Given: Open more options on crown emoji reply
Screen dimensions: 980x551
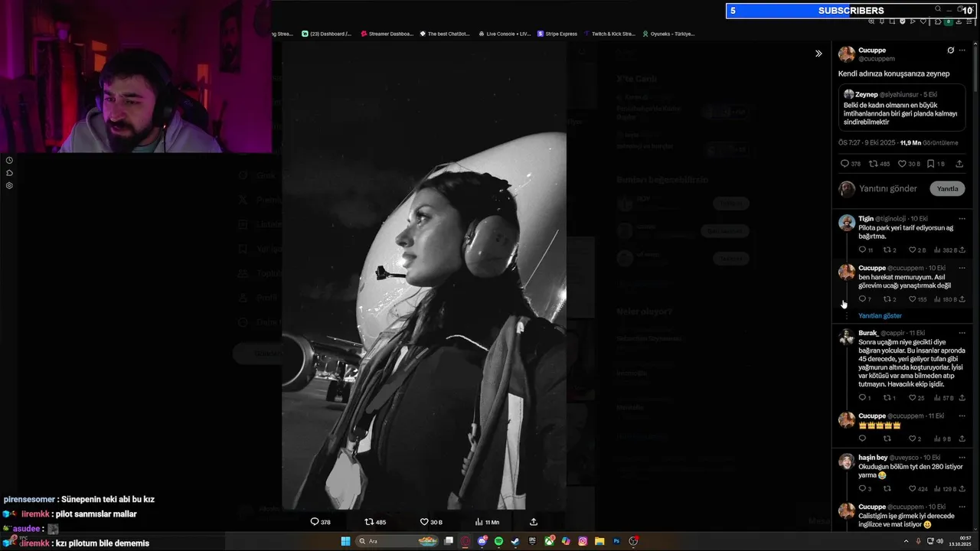Looking at the screenshot, I should click(x=962, y=416).
